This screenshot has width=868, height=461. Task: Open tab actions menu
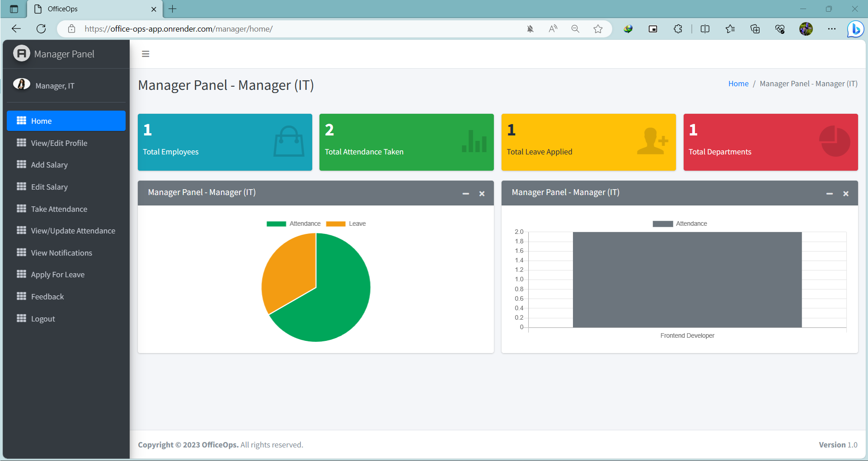[14, 9]
